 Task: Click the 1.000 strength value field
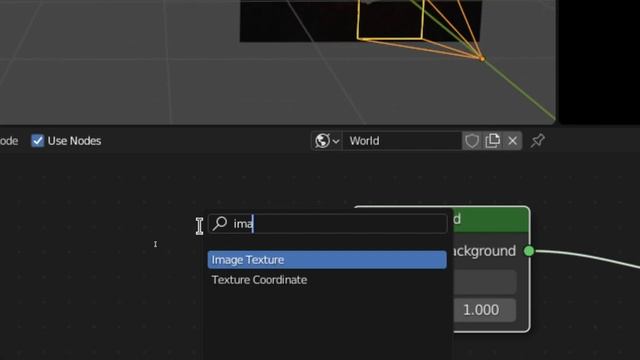484,310
